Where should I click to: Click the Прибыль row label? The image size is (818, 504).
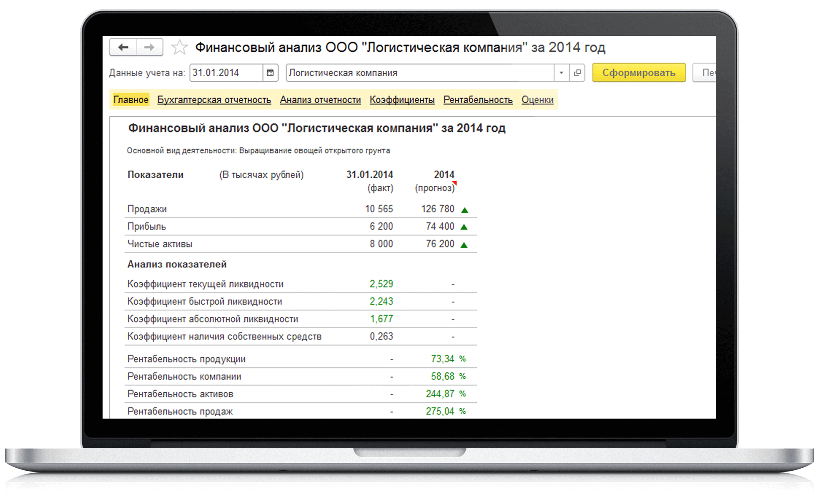tap(147, 227)
